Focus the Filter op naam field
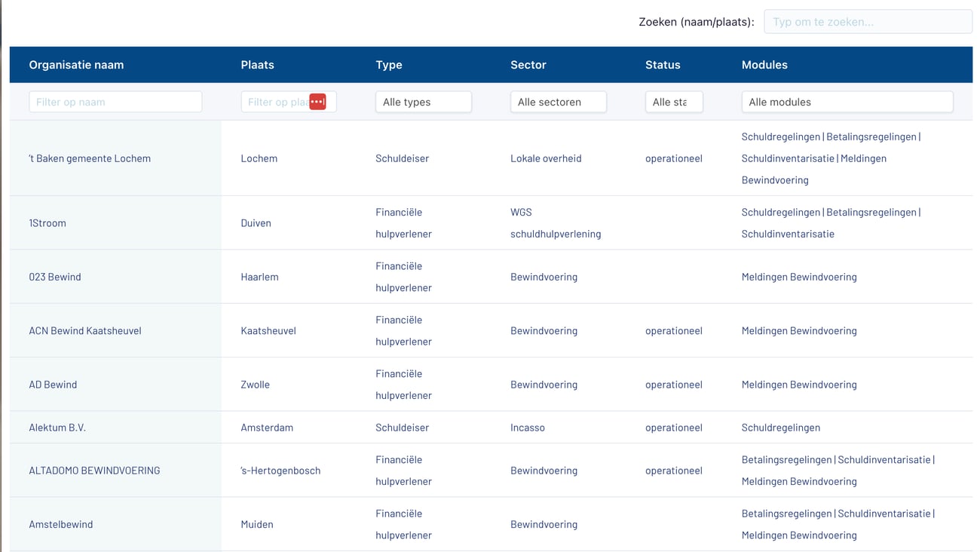Image resolution: width=980 pixels, height=552 pixels. click(x=115, y=102)
